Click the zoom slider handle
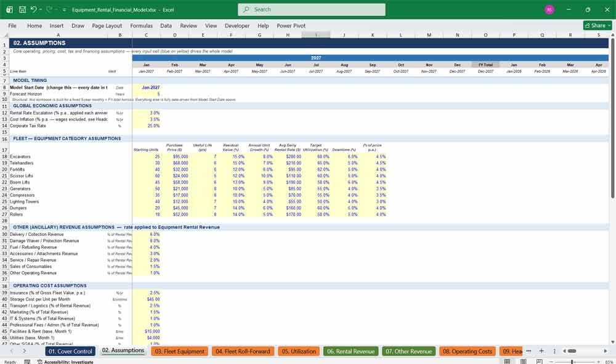This screenshot has width=616, height=364. tap(572, 362)
